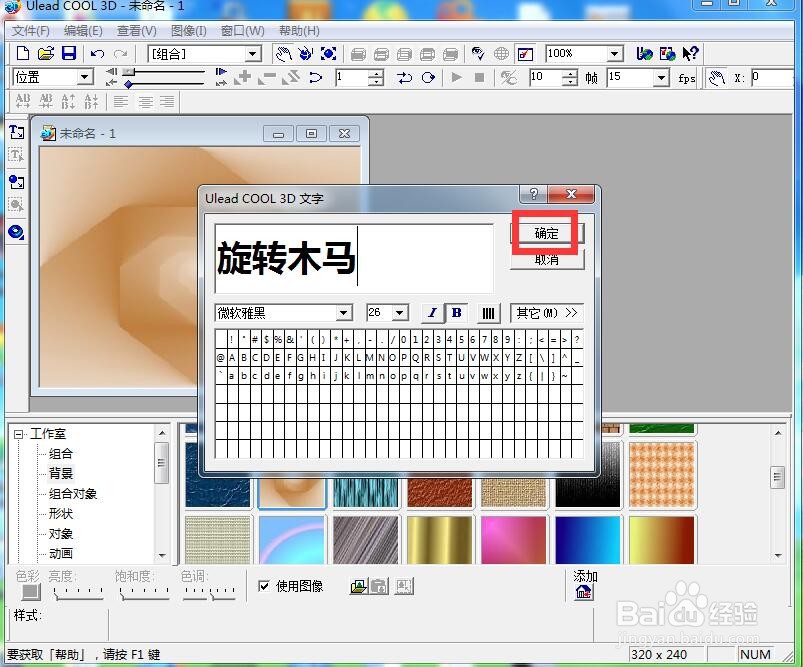Open the font name dropdown 微软雅黑
This screenshot has height=667, width=803.
point(344,312)
